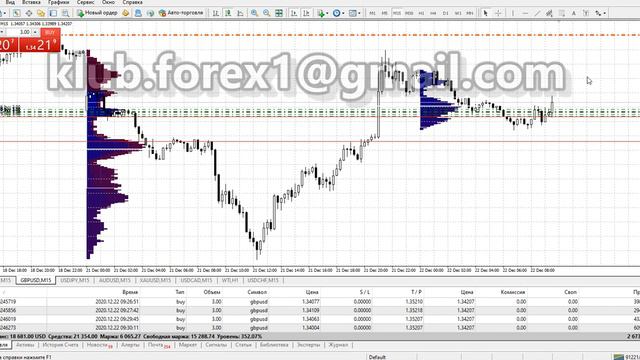
Task: Toggle the Data Window crosshair icon
Action: coord(29,13)
